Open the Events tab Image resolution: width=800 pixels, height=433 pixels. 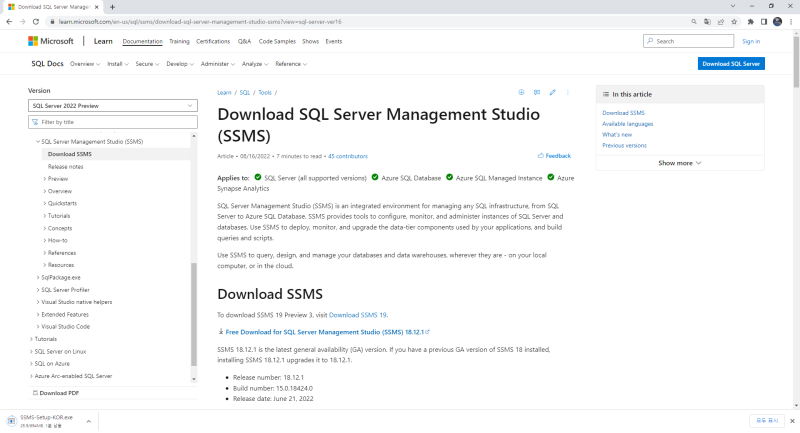coord(334,41)
